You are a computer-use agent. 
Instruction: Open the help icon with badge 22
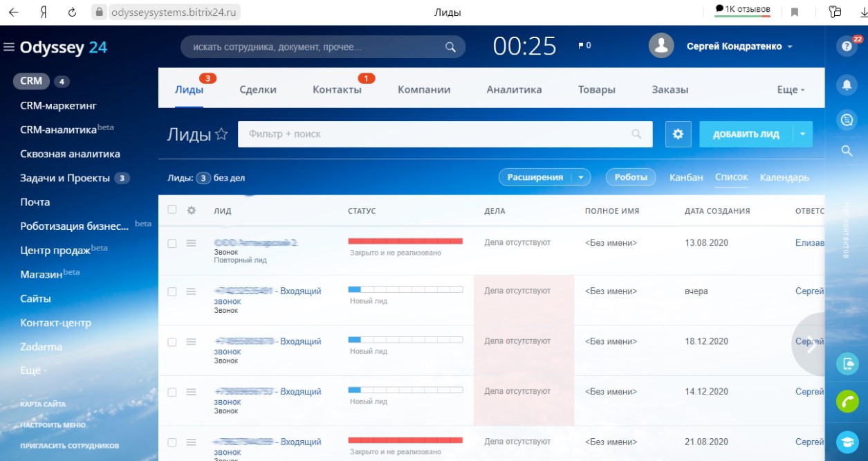(x=847, y=46)
